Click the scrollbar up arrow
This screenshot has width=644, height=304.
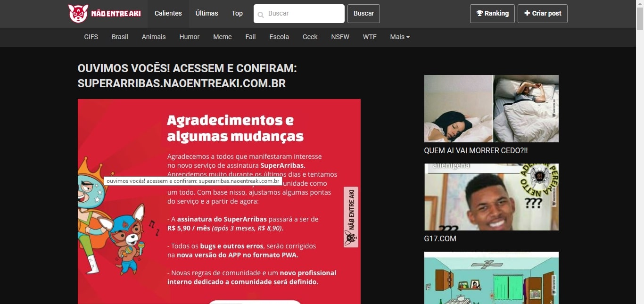(640, 4)
